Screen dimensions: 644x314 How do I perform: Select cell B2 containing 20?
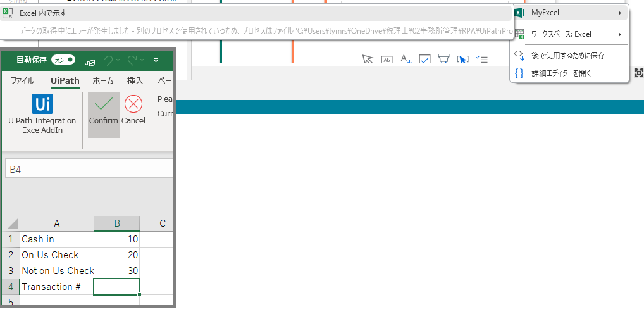pos(116,255)
